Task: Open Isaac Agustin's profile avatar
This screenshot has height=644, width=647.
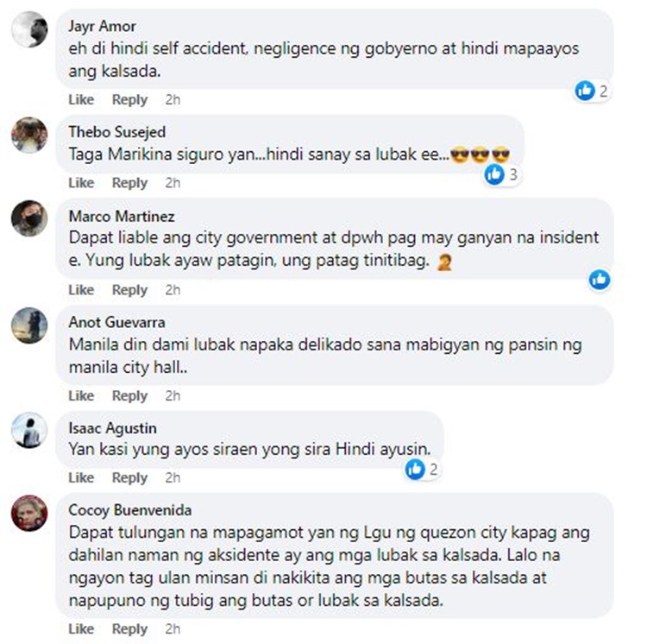Action: [29, 430]
